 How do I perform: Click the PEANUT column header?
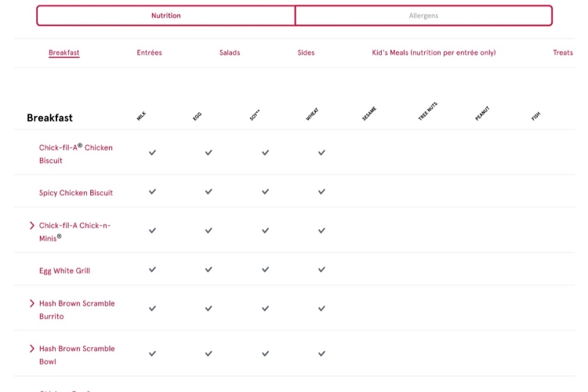482,114
